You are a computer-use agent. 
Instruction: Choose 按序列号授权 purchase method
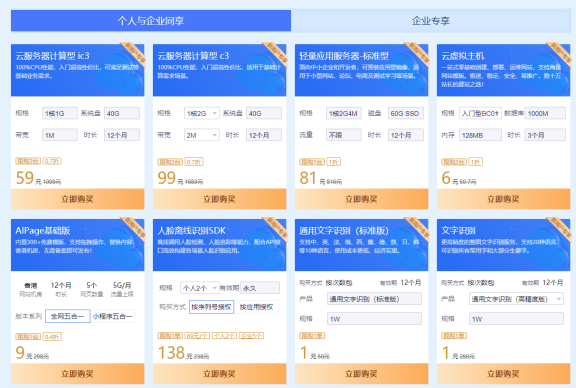click(212, 307)
